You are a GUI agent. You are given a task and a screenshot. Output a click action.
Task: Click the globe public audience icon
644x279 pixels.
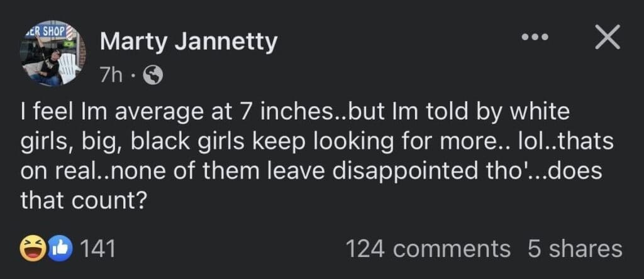pyautogui.click(x=153, y=76)
